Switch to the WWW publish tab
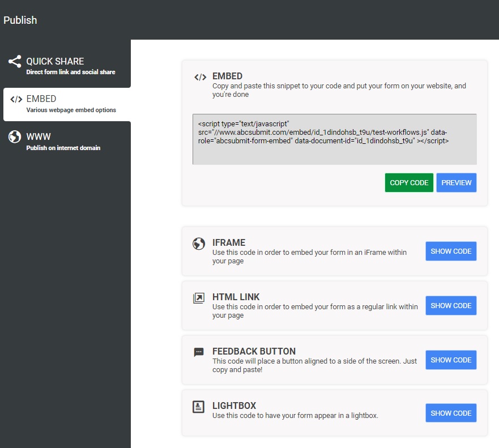 tap(39, 136)
